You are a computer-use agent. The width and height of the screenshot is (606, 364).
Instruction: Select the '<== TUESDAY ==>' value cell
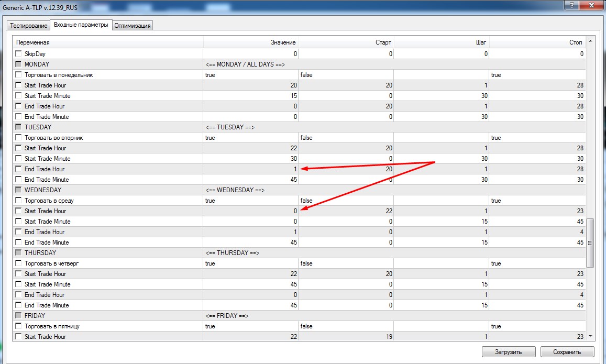(394, 127)
